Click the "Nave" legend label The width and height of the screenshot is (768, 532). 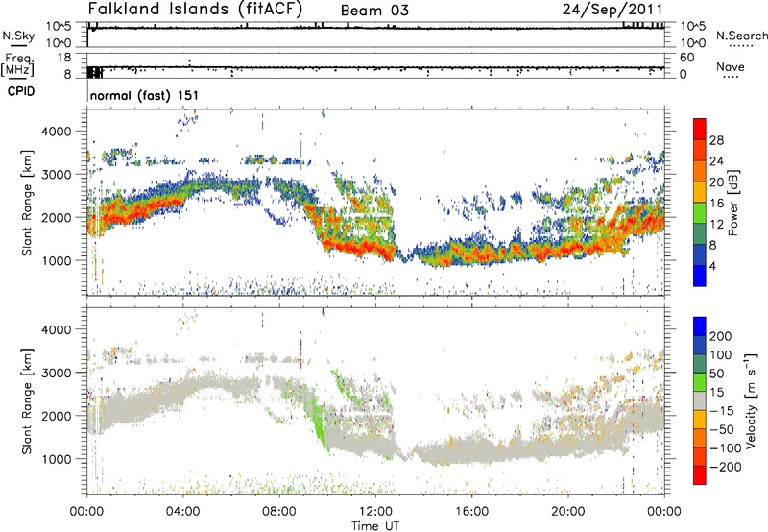pos(731,66)
